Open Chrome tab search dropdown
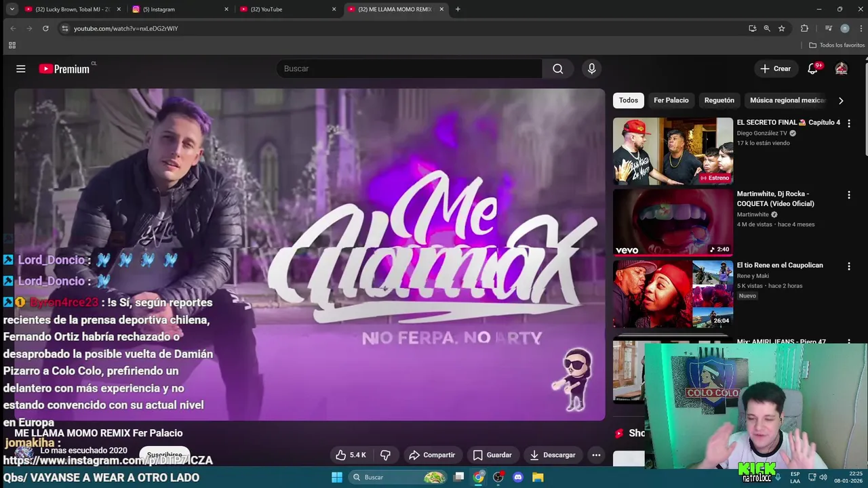Viewport: 868px width, 488px height. [x=12, y=9]
